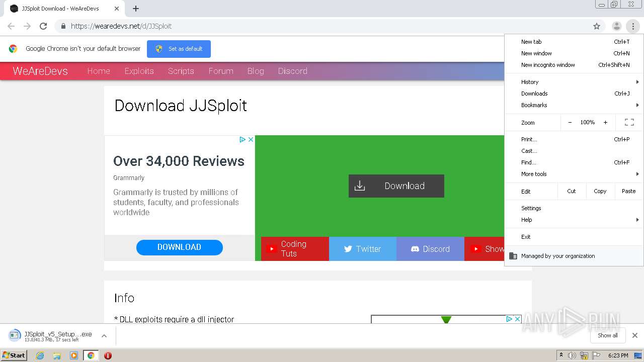The image size is (644, 362).
Task: Click the three-dot Chrome menu icon
Action: point(633,26)
